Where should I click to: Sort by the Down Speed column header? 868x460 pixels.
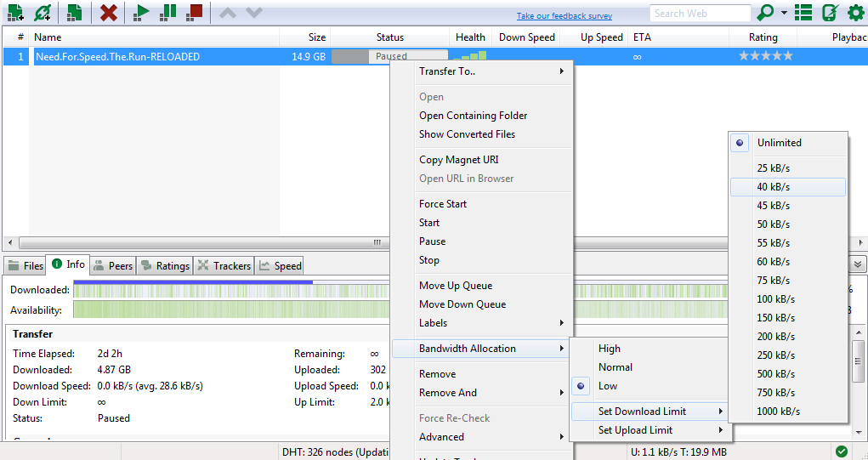pyautogui.click(x=526, y=37)
